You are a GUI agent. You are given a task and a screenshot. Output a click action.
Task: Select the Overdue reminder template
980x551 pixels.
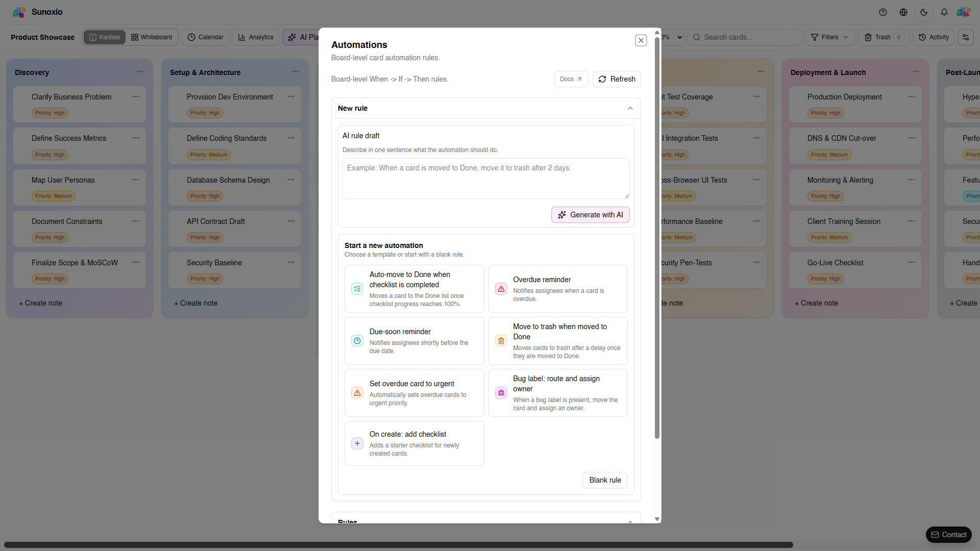557,289
